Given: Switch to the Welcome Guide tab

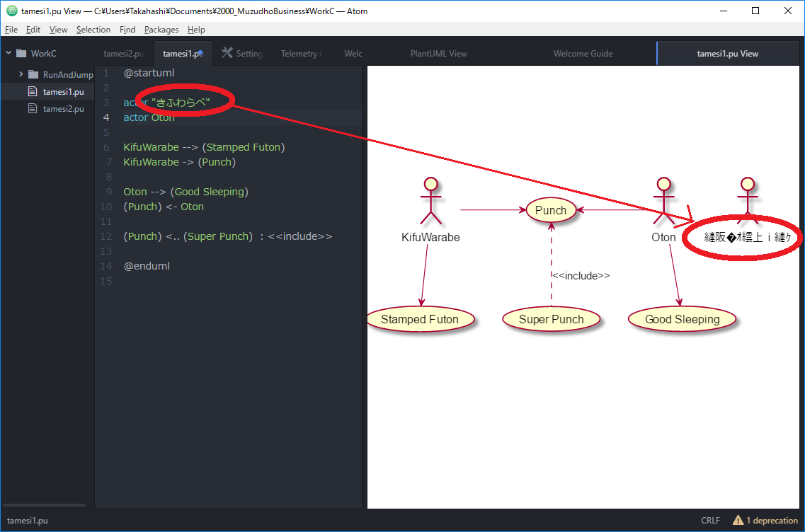Looking at the screenshot, I should point(583,53).
